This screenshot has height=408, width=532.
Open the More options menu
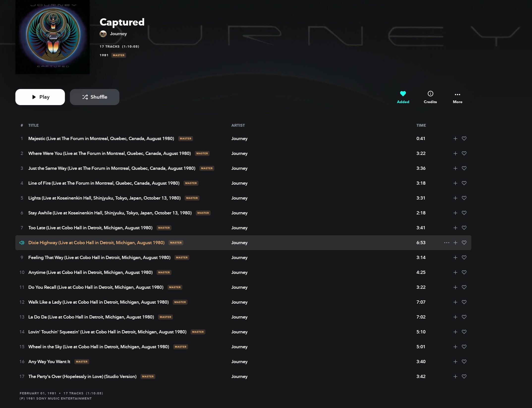pos(457,97)
